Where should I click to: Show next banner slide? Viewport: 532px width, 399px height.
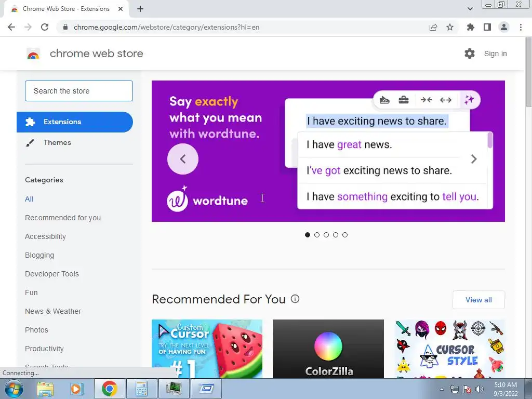pyautogui.click(x=474, y=159)
